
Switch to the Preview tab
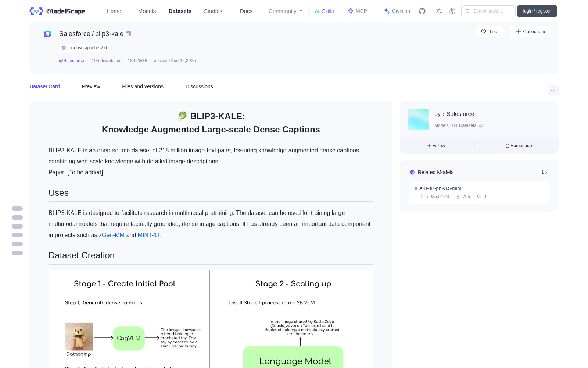pos(91,86)
